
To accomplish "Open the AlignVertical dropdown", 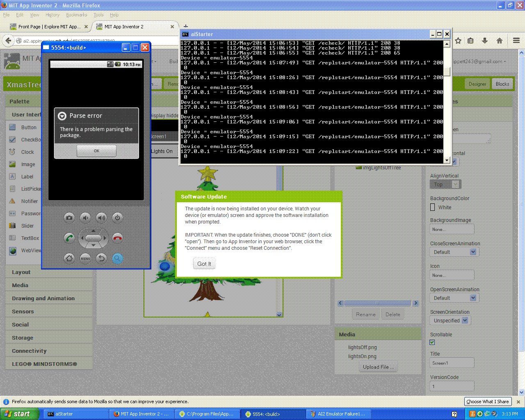I will [445, 185].
